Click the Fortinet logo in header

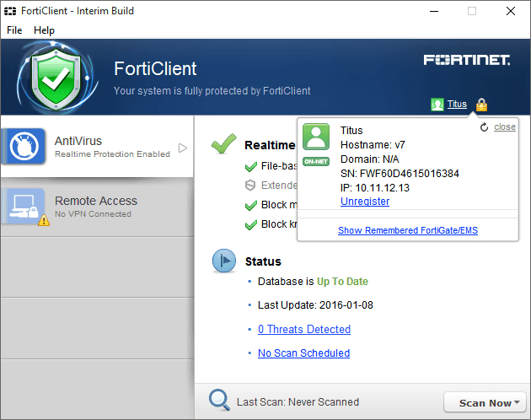(x=467, y=60)
